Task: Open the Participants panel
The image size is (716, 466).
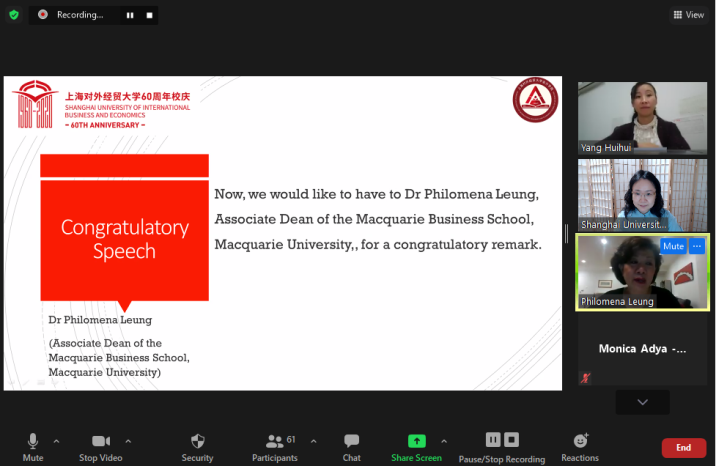Action: click(x=274, y=446)
